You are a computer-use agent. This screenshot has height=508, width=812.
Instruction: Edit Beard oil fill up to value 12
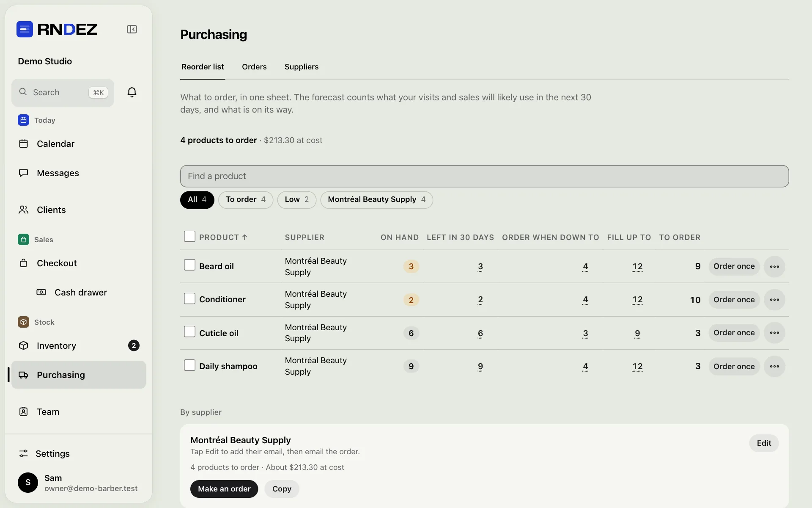(x=637, y=267)
